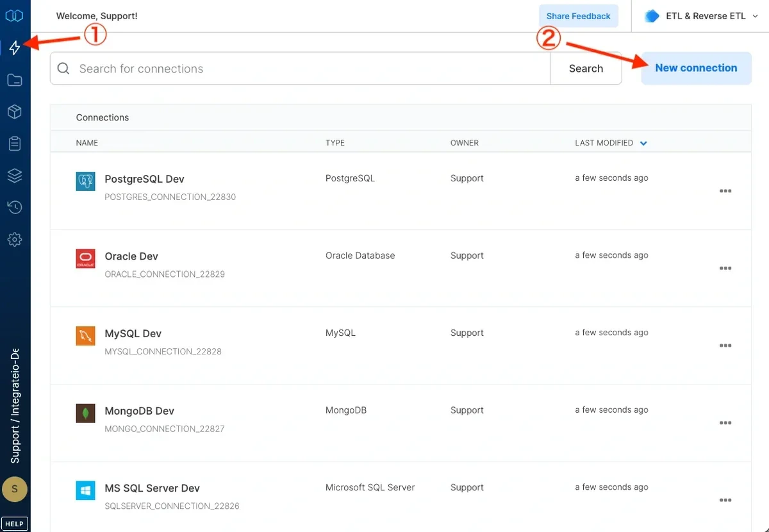The width and height of the screenshot is (769, 532).
Task: Click the Microsoft SQL Server type cell
Action: click(x=370, y=488)
